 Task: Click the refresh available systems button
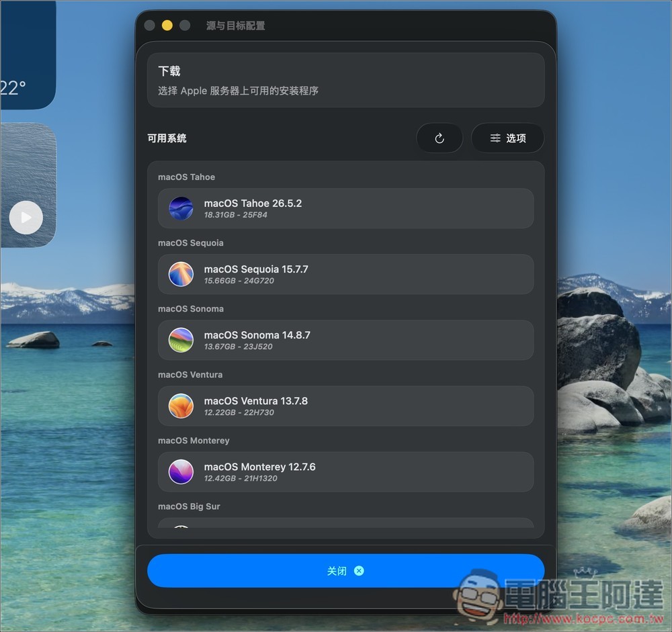point(439,138)
